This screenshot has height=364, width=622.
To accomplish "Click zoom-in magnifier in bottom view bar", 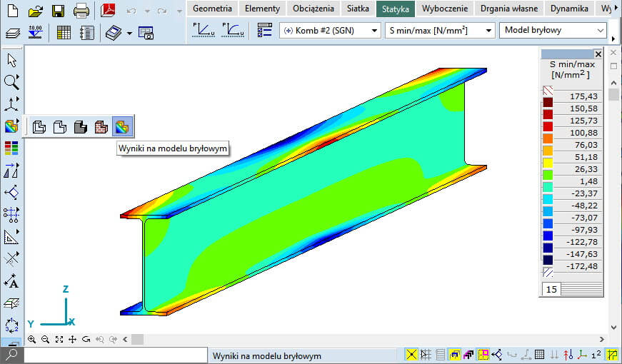I will point(31,340).
